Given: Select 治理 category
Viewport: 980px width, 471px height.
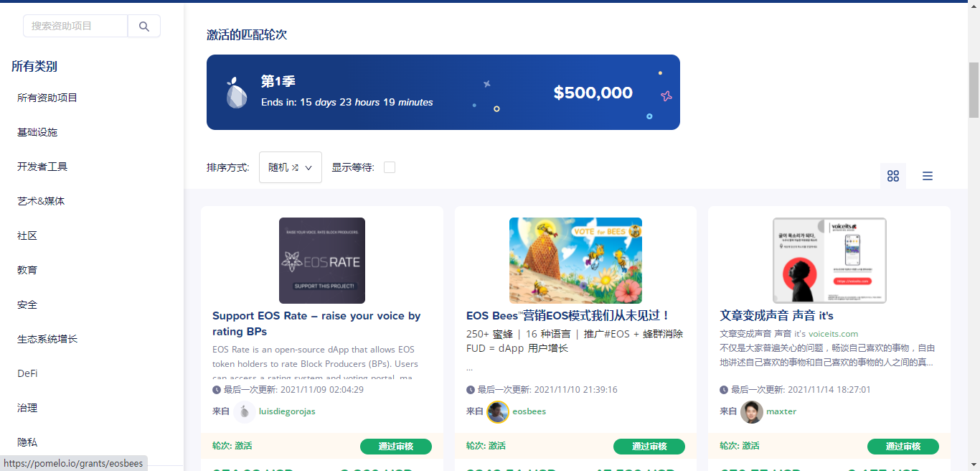Looking at the screenshot, I should pos(27,408).
